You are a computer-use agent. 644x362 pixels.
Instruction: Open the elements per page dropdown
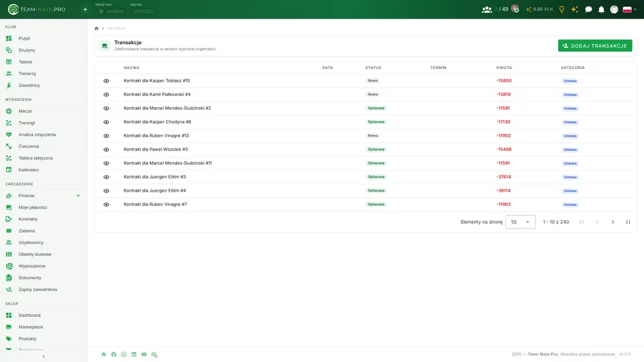coord(521,222)
